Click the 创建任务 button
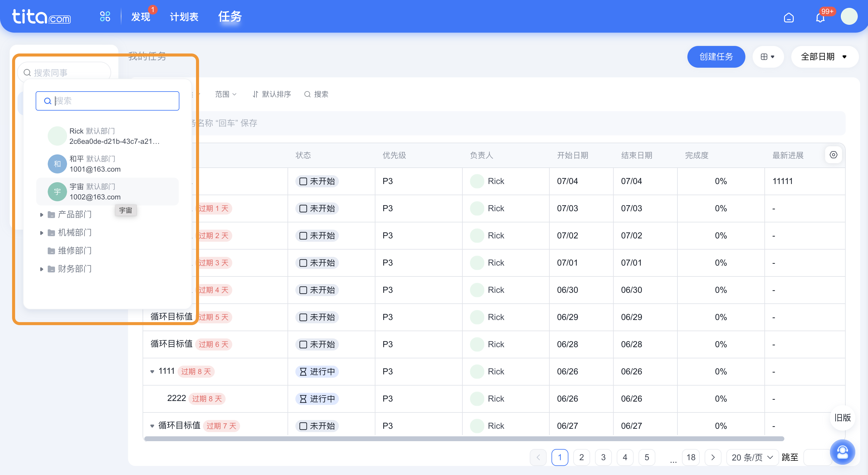Image resolution: width=868 pixels, height=475 pixels. click(x=716, y=57)
